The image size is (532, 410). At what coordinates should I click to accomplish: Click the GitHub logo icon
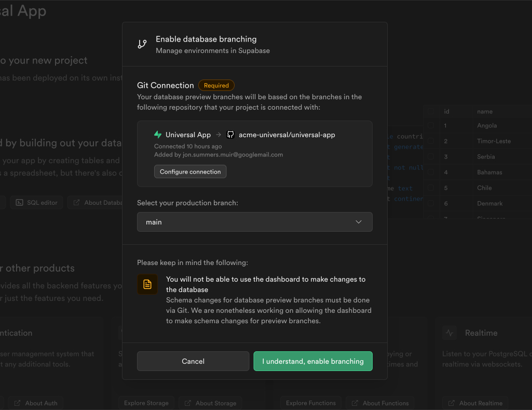pos(230,135)
